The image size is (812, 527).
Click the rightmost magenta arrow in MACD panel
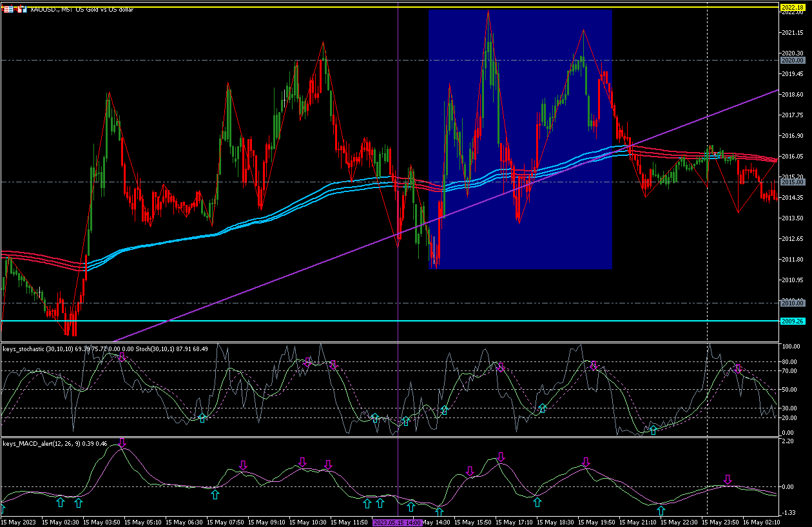tap(728, 479)
